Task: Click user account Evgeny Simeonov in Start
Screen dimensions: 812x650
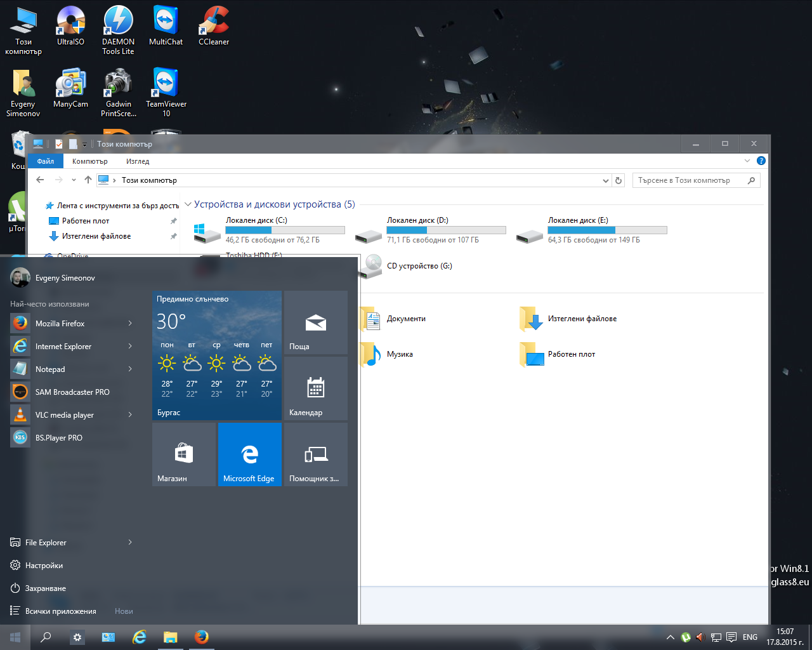Action: [x=53, y=278]
